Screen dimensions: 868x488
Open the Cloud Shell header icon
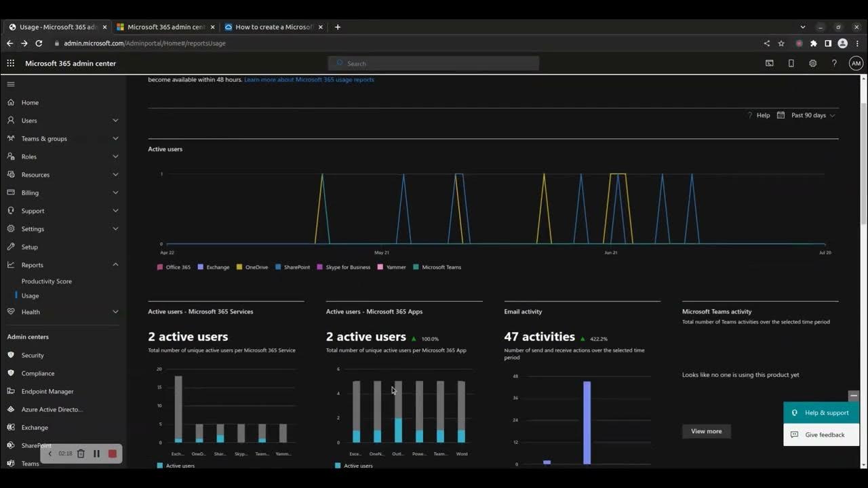[x=769, y=63]
